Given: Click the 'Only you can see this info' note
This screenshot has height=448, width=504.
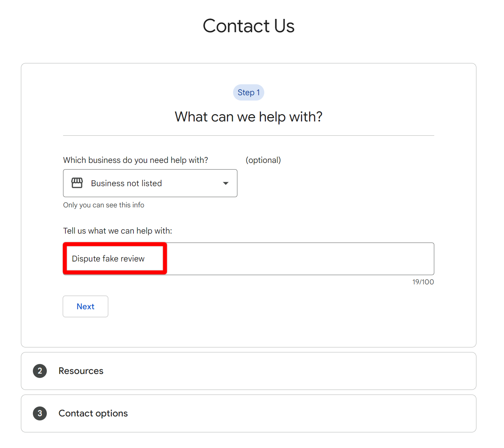Looking at the screenshot, I should 104,205.
